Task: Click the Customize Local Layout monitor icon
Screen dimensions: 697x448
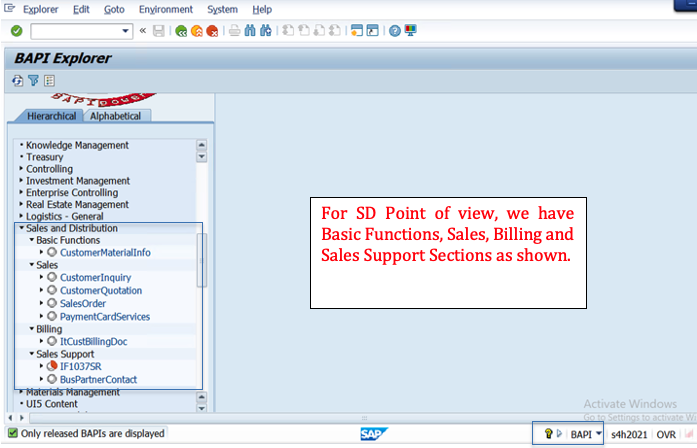Action: [x=410, y=31]
